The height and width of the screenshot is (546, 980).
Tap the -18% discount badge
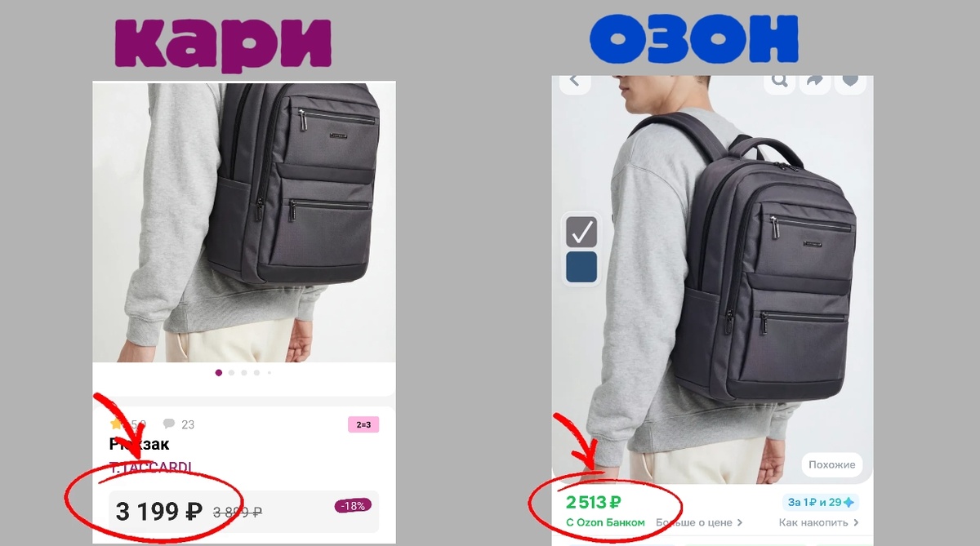353,506
